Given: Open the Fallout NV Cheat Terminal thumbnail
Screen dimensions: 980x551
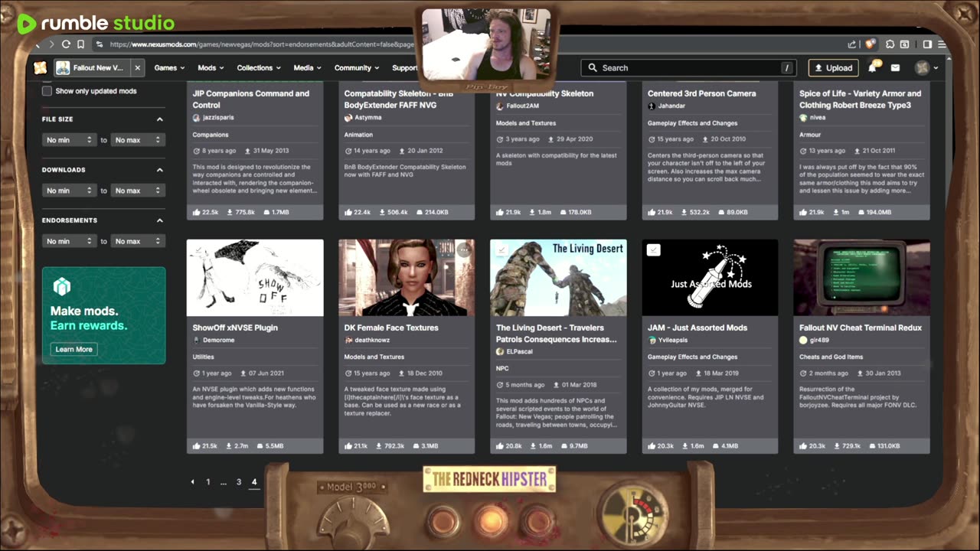Looking at the screenshot, I should [861, 277].
